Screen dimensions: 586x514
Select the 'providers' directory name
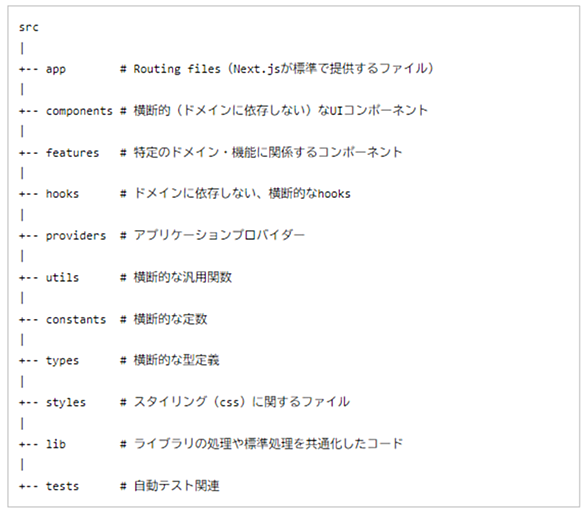click(76, 236)
